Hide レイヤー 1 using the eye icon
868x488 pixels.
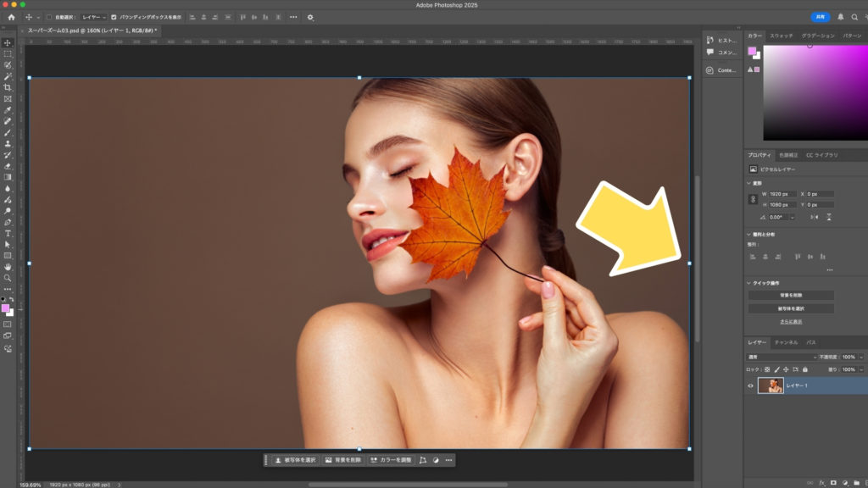point(751,385)
